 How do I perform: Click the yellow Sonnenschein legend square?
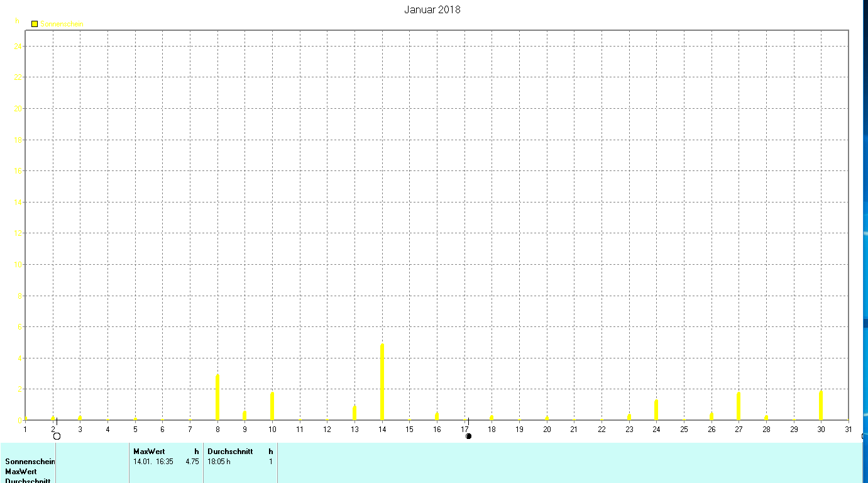35,24
